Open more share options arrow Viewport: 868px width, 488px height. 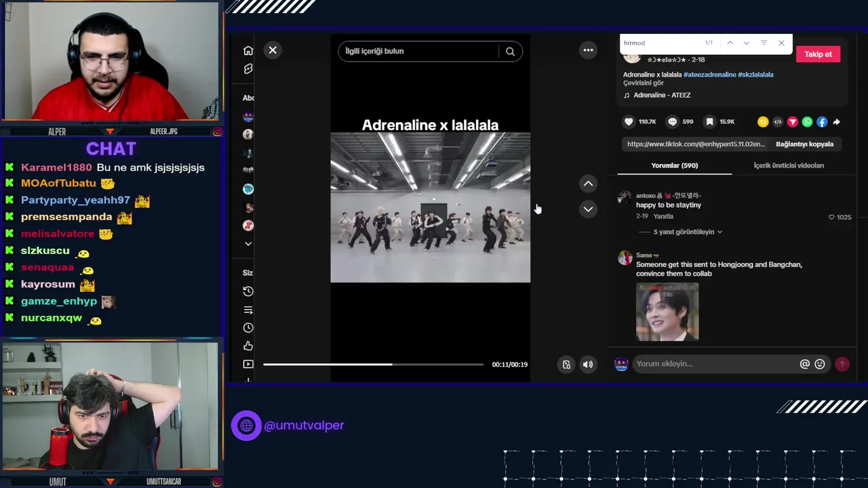[x=836, y=122]
